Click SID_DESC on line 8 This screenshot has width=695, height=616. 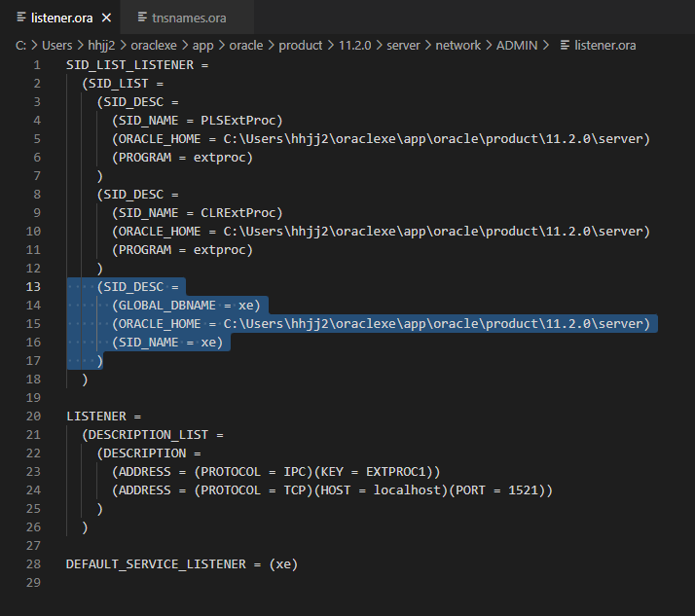pos(133,195)
